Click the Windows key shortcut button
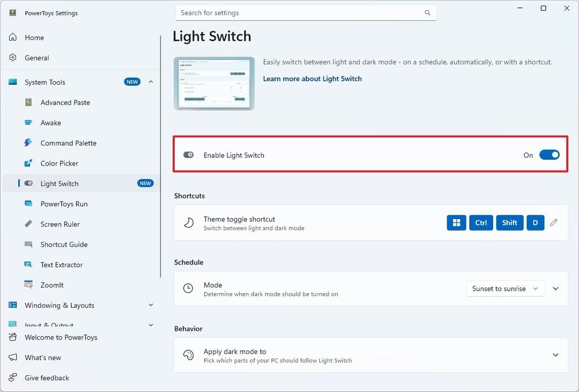The width and height of the screenshot is (579, 392). pos(456,223)
